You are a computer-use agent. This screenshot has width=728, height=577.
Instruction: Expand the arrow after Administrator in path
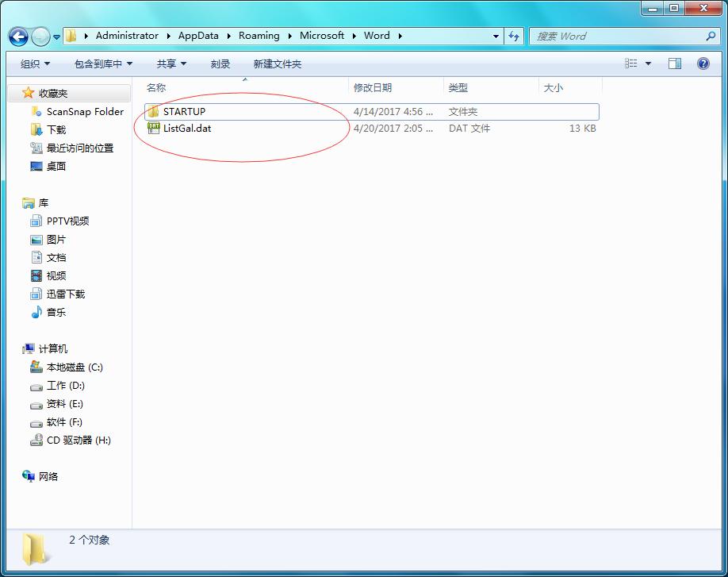click(x=168, y=37)
